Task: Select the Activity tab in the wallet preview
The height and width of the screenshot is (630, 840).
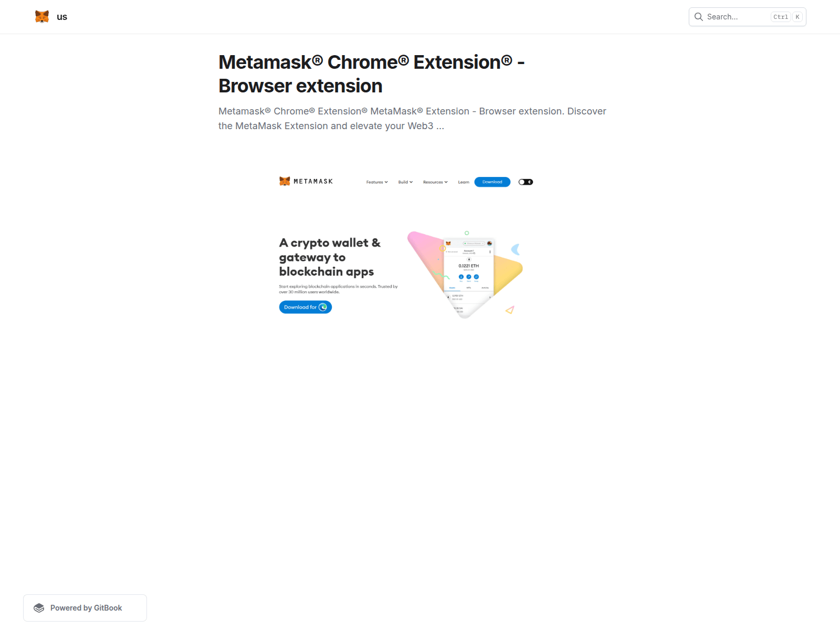Action: click(x=485, y=288)
